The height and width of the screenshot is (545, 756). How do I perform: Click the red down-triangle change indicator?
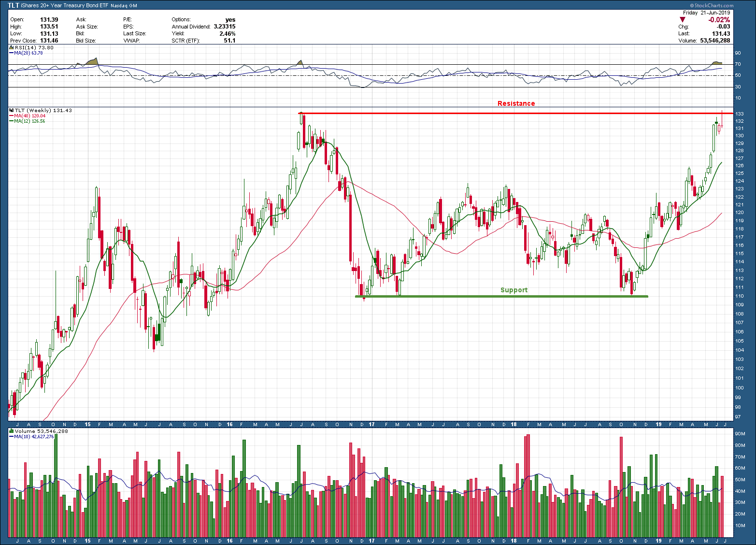683,20
